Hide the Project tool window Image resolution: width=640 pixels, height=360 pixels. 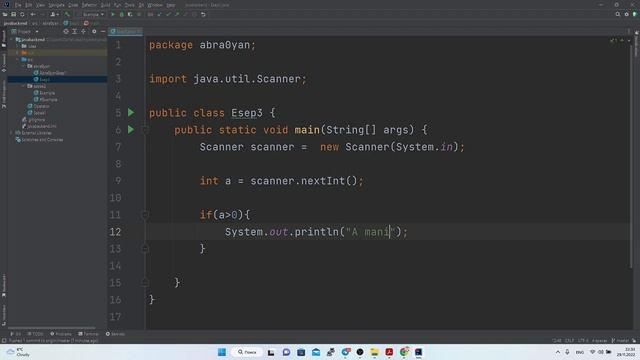[103, 31]
